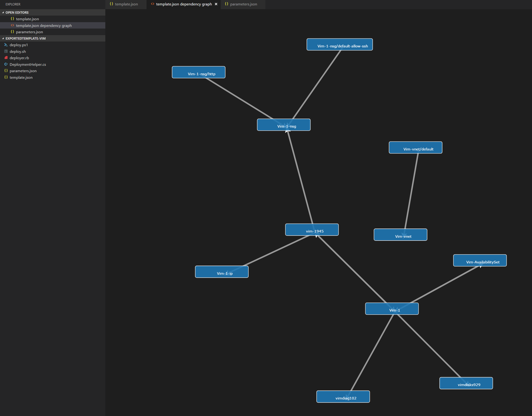Viewport: 532px width, 416px height.
Task: Click JSON braces icon on first template.json tab
Action: coord(111,4)
